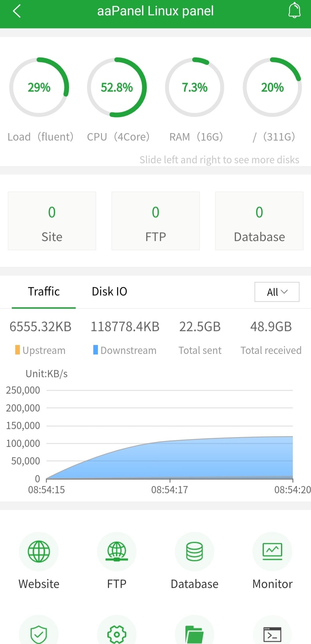Viewport: 311px width, 644px height.
Task: Open the file manager folder icon
Action: [x=194, y=633]
